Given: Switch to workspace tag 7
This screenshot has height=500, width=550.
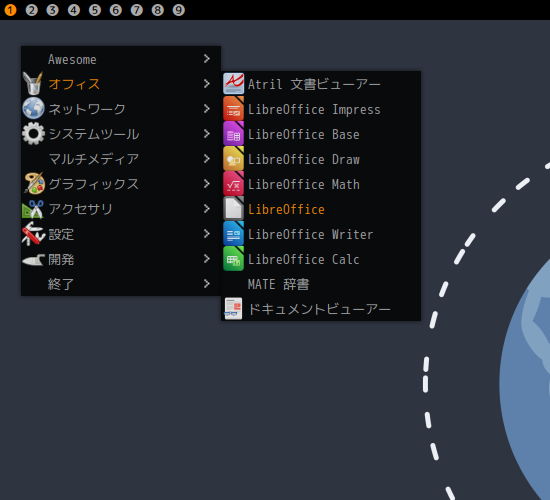Looking at the screenshot, I should [x=137, y=10].
